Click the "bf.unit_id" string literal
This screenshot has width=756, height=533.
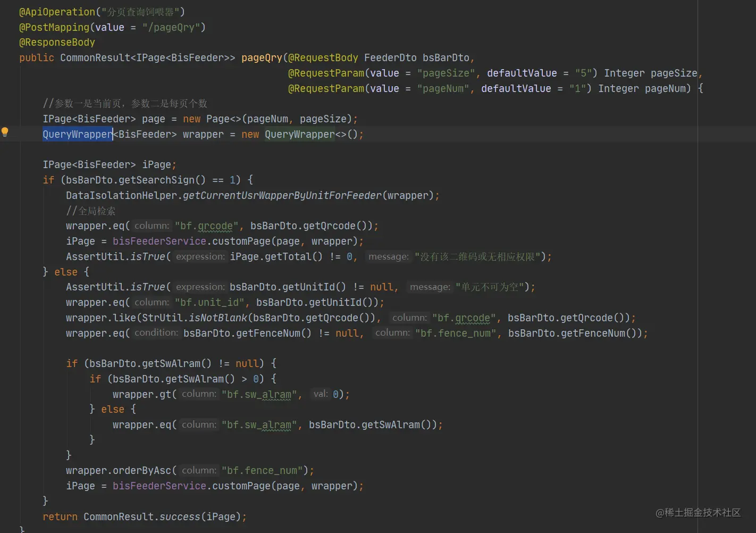tap(209, 302)
